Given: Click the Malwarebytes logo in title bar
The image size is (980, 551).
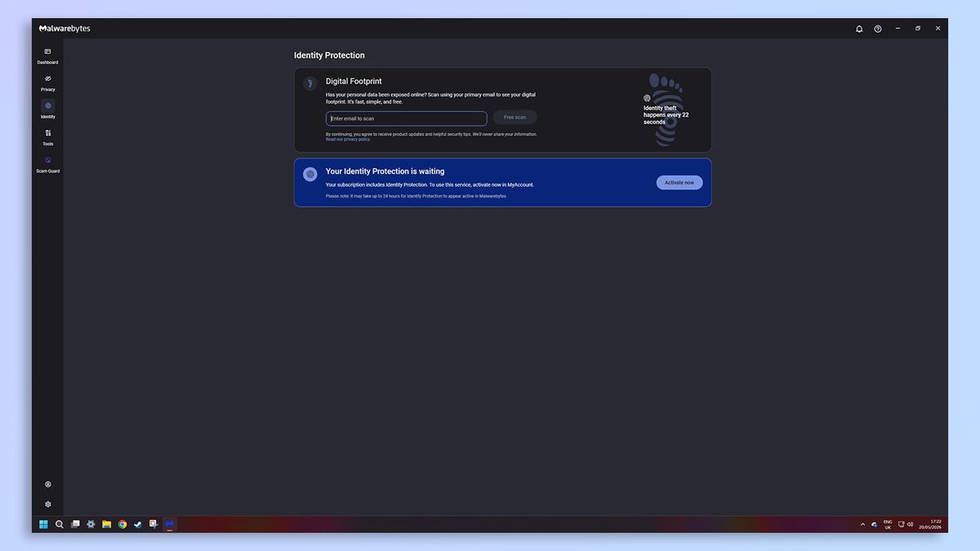Looking at the screenshot, I should [65, 29].
